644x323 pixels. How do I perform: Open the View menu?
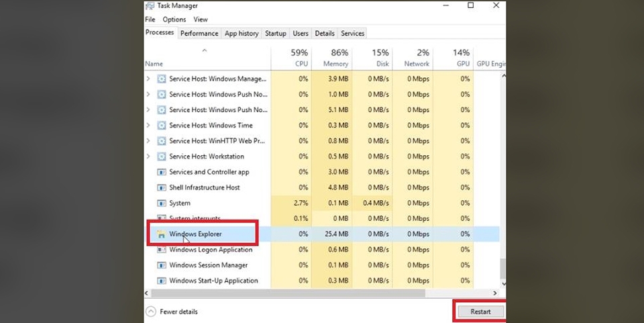[201, 19]
